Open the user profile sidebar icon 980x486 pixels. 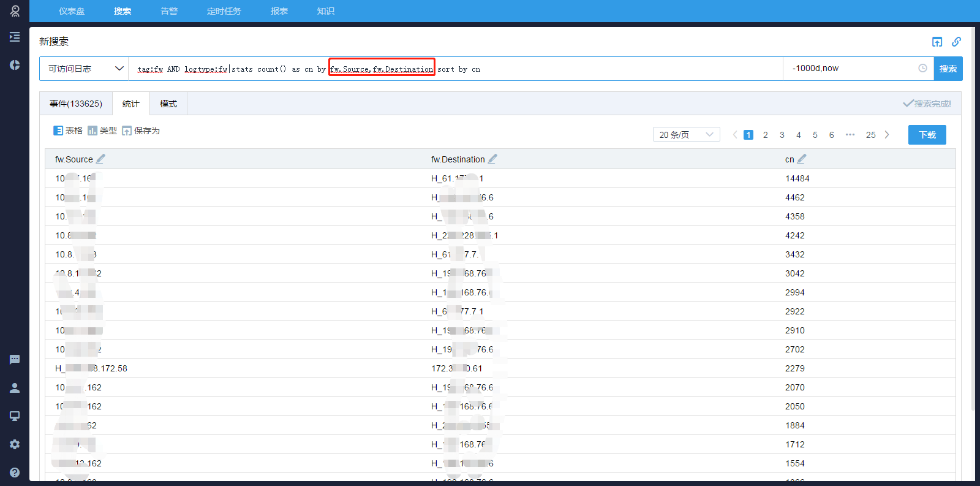15,388
